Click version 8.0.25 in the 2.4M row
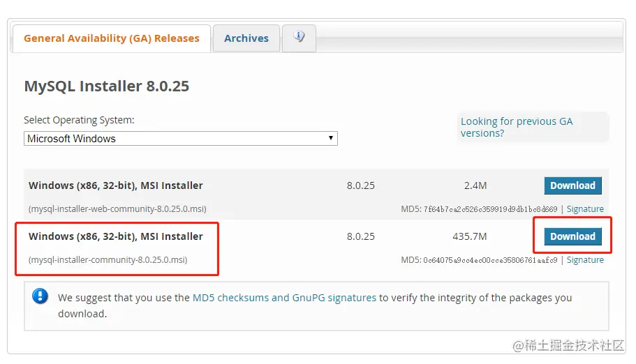636x364 pixels. 361,185
